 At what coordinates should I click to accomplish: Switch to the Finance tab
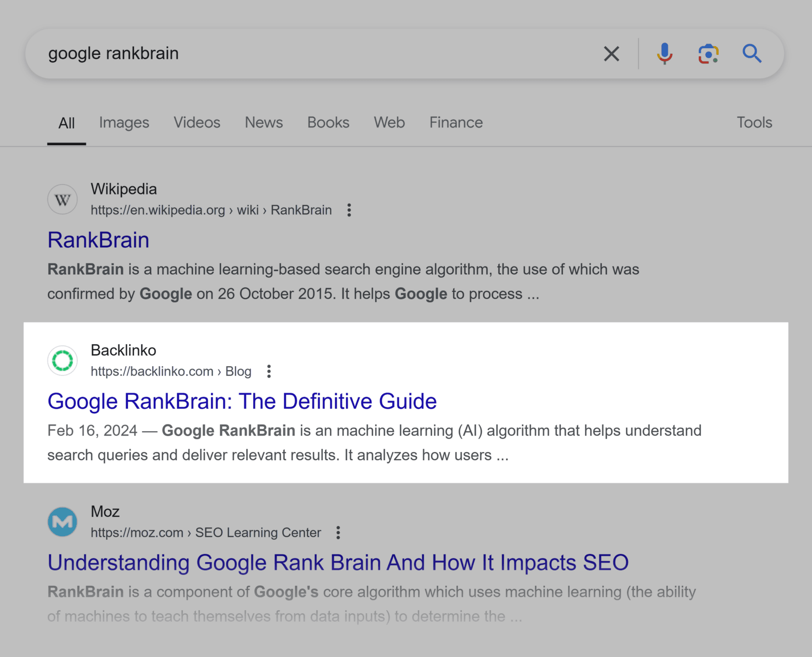point(455,122)
